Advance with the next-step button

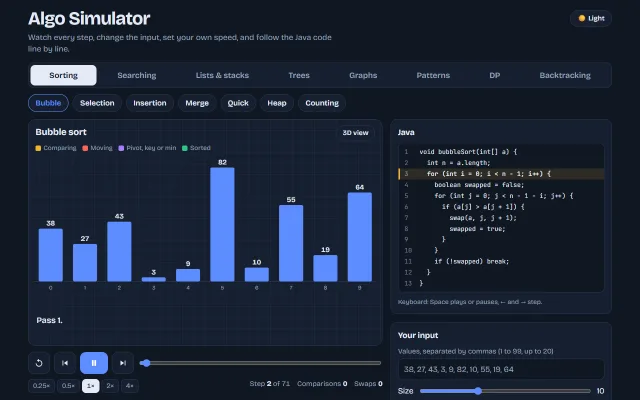[x=123, y=363]
